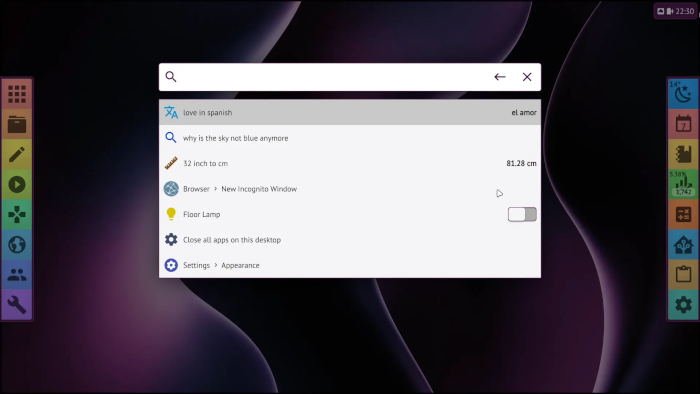Open Settings Appearance entry
Viewport: 700px width, 394px height.
point(350,265)
